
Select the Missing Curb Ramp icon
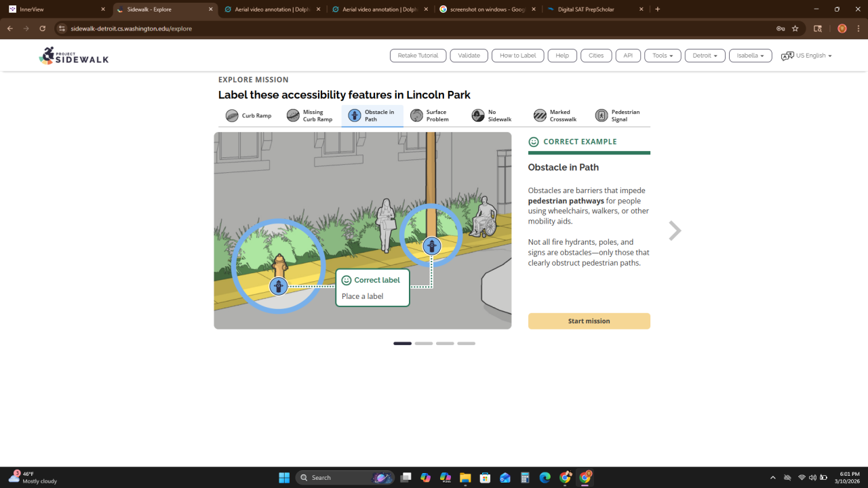click(x=293, y=116)
